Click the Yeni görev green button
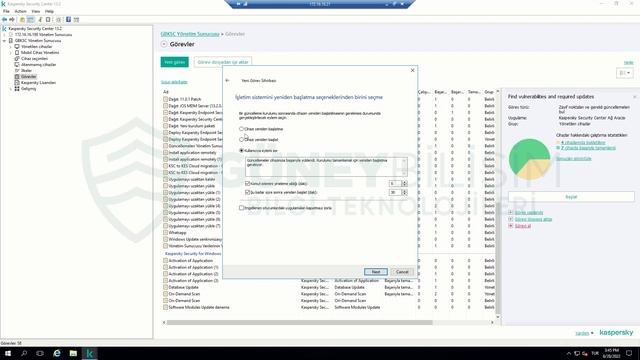Screen dimensions: 640x360 (x=175, y=62)
